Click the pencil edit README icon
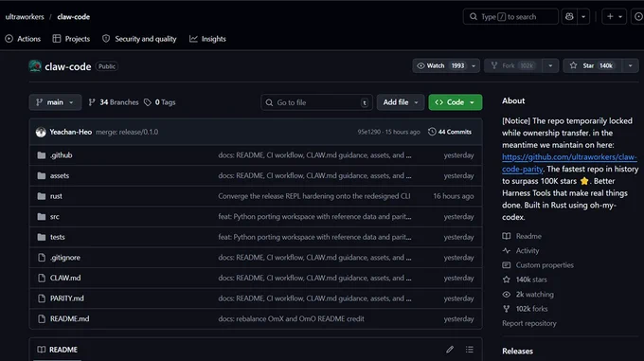Image resolution: width=644 pixels, height=361 pixels. 450,350
